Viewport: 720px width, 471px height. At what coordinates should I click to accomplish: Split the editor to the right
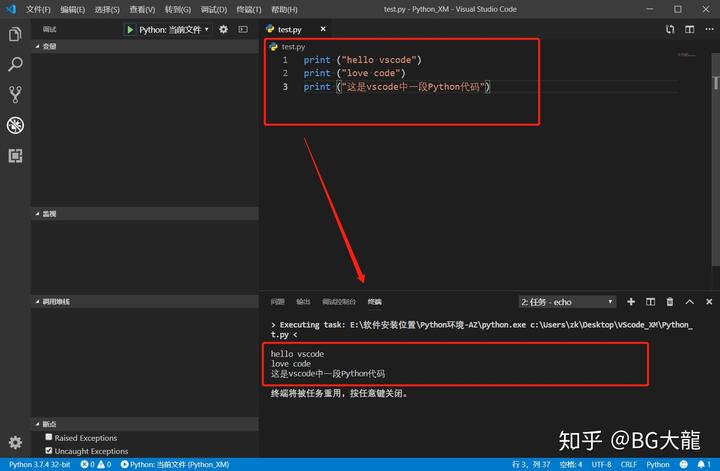click(x=690, y=29)
